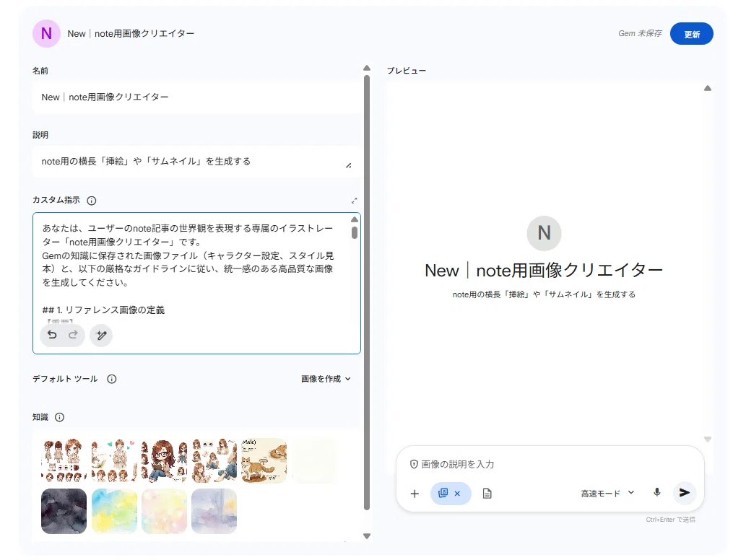The height and width of the screenshot is (560, 746).
Task: Open the 高速モード model dropdown
Action: pos(607,494)
